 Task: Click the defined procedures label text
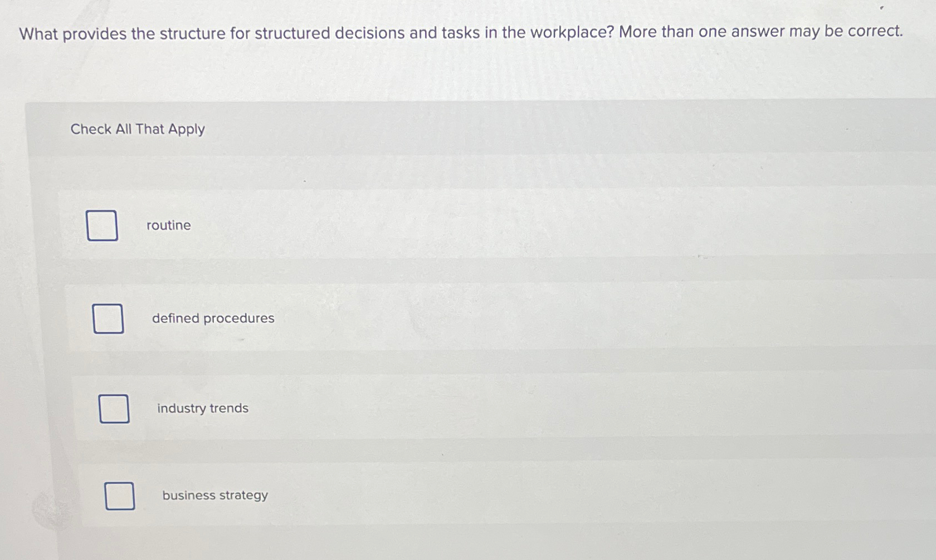coord(212,318)
